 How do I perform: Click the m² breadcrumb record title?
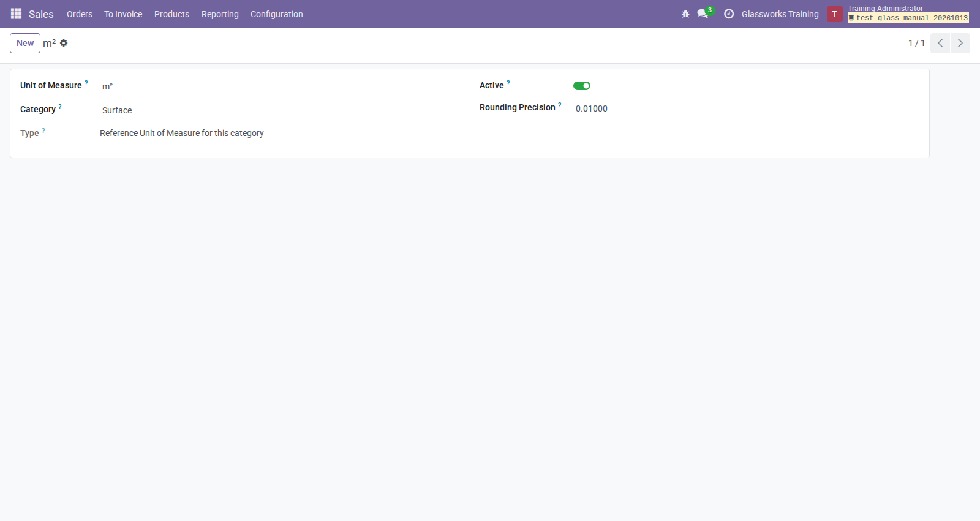49,43
